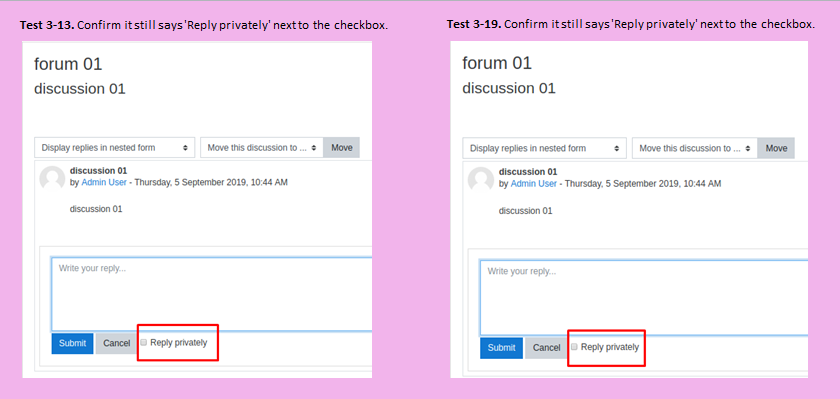The height and width of the screenshot is (399, 840).
Task: Click the Move button in Test 3-19 panel
Action: point(776,148)
